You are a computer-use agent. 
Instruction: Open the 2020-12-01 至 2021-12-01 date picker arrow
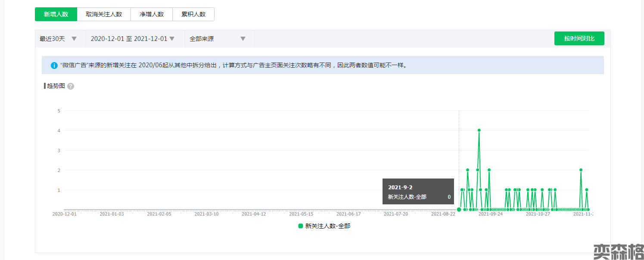click(x=172, y=39)
